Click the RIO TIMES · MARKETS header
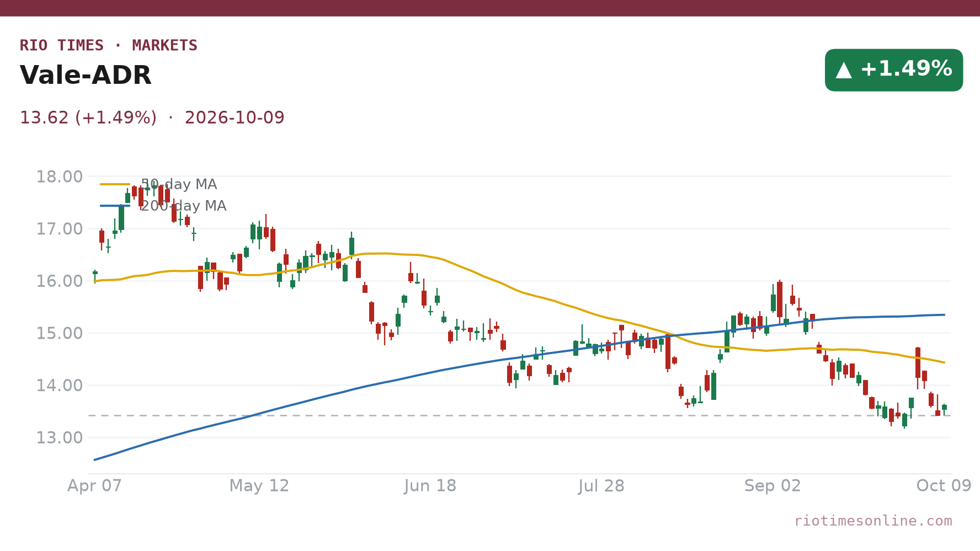 point(109,45)
